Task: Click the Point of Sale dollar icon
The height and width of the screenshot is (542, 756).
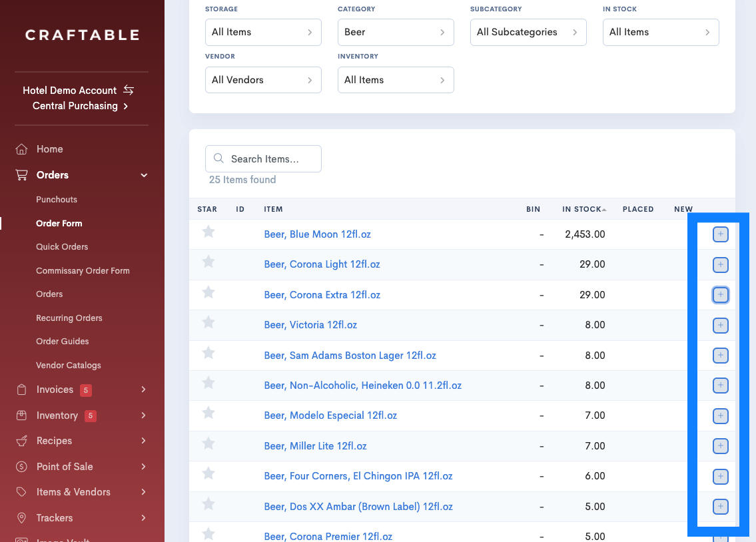Action: tap(21, 466)
